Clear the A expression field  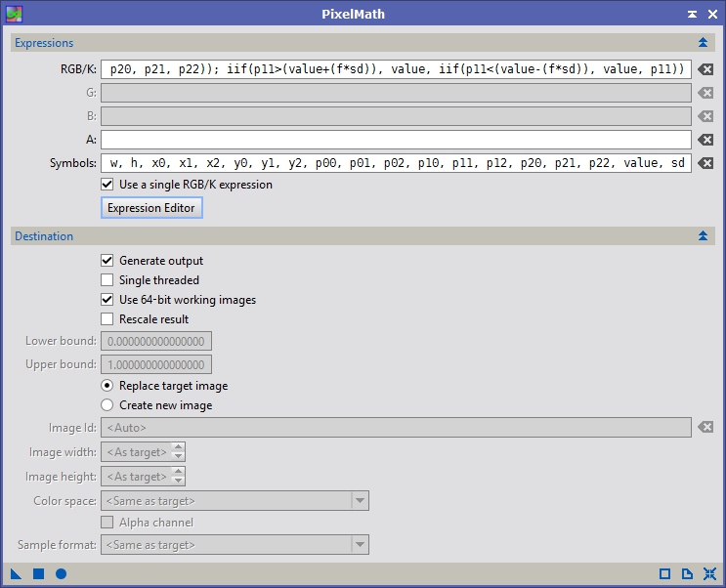click(x=705, y=140)
